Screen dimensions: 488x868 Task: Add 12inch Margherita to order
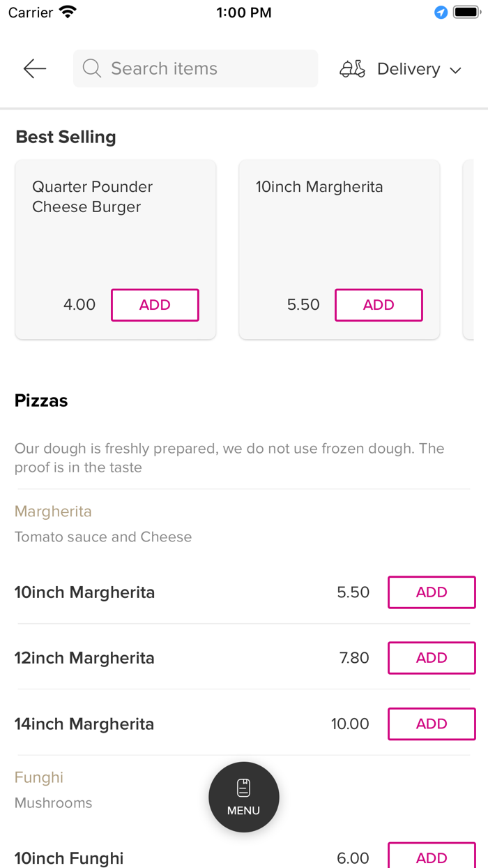pyautogui.click(x=432, y=658)
